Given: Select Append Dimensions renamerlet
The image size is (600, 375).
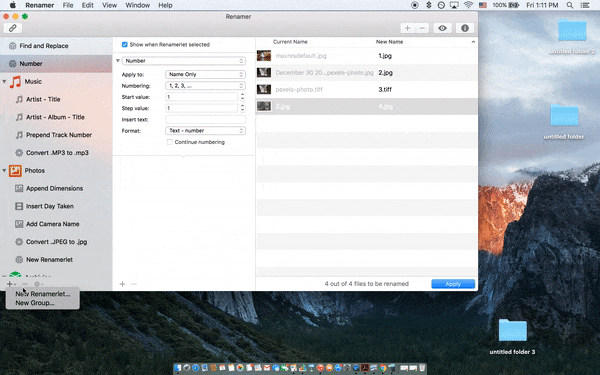Looking at the screenshot, I should [56, 188].
